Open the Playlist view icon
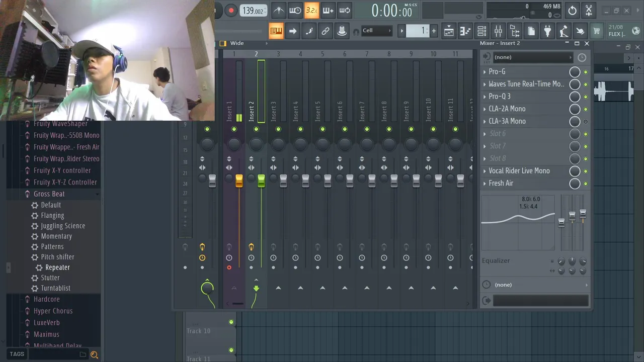The width and height of the screenshot is (644, 362). (449, 31)
